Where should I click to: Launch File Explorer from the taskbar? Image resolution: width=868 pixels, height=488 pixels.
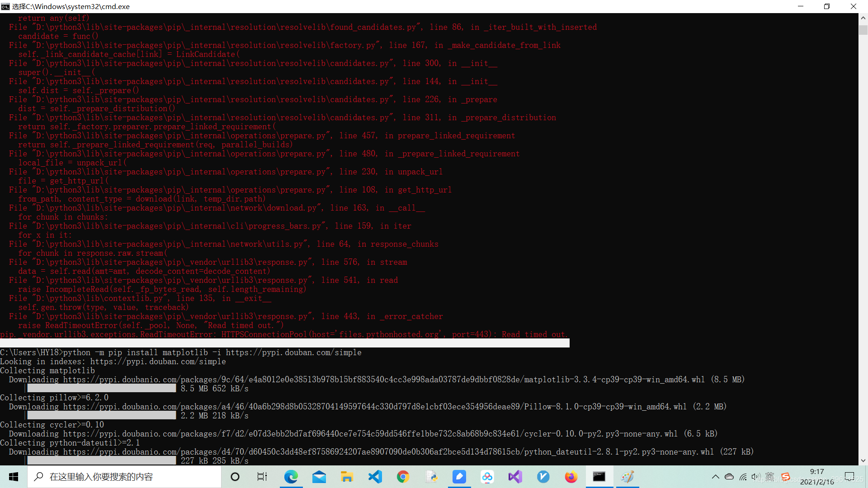[347, 477]
